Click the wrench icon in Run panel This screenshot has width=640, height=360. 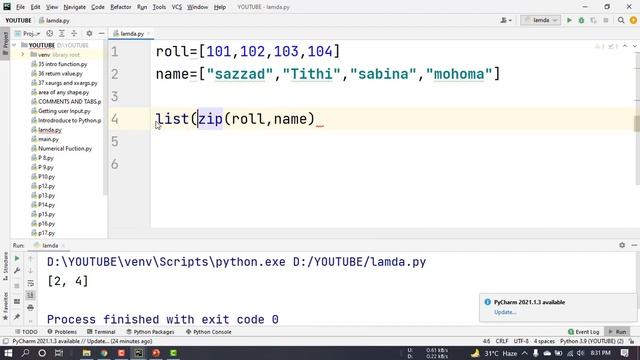[x=17, y=271]
